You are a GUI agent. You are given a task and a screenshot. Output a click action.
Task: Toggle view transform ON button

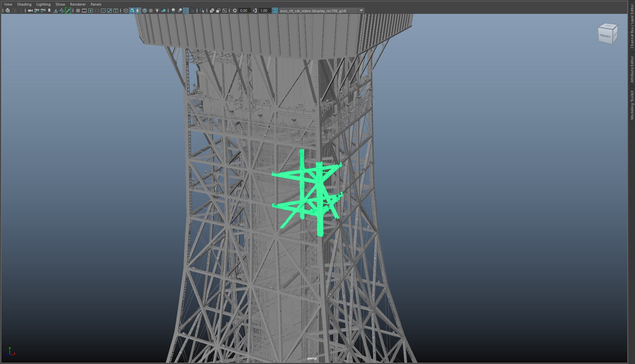pyautogui.click(x=275, y=11)
